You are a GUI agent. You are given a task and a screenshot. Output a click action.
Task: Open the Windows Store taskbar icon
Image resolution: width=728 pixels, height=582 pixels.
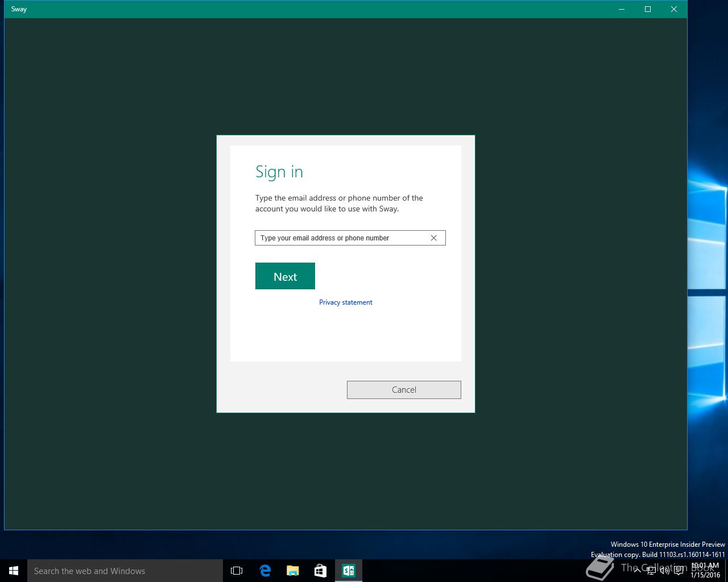[x=320, y=571]
